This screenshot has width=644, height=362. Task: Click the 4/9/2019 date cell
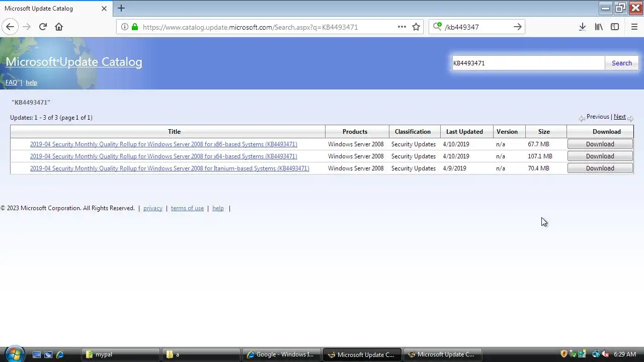[x=454, y=168]
